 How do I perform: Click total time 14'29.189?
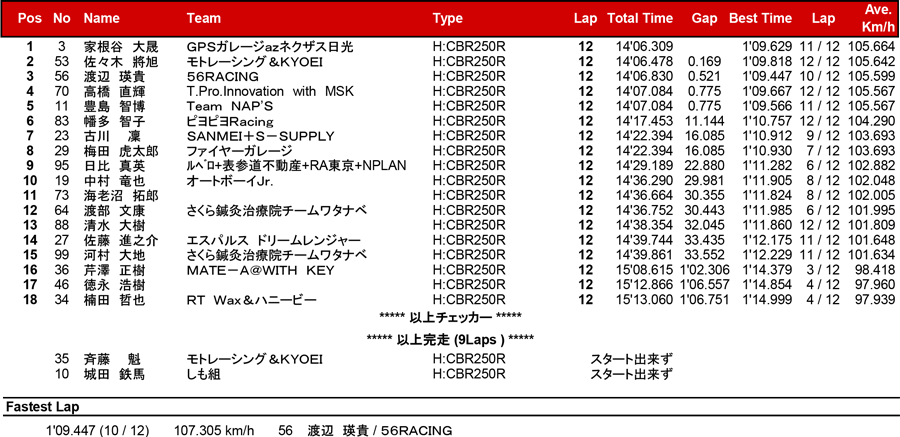(x=642, y=166)
